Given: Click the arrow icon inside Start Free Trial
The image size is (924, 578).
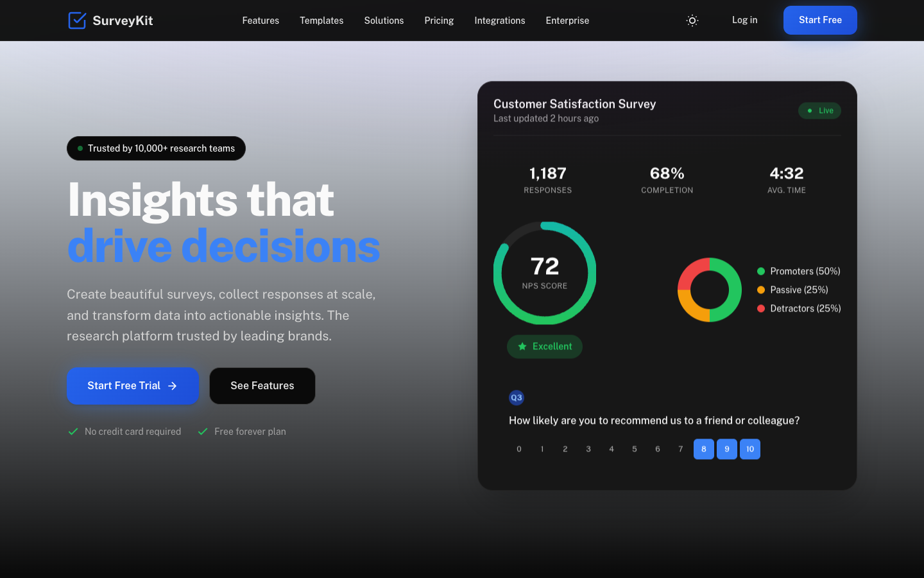Looking at the screenshot, I should [x=172, y=385].
